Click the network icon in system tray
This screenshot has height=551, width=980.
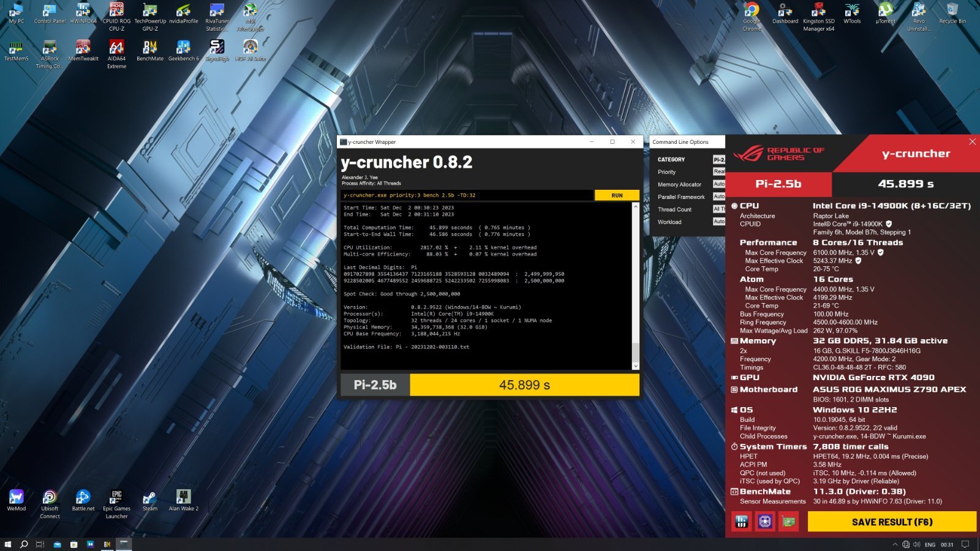tap(906, 544)
